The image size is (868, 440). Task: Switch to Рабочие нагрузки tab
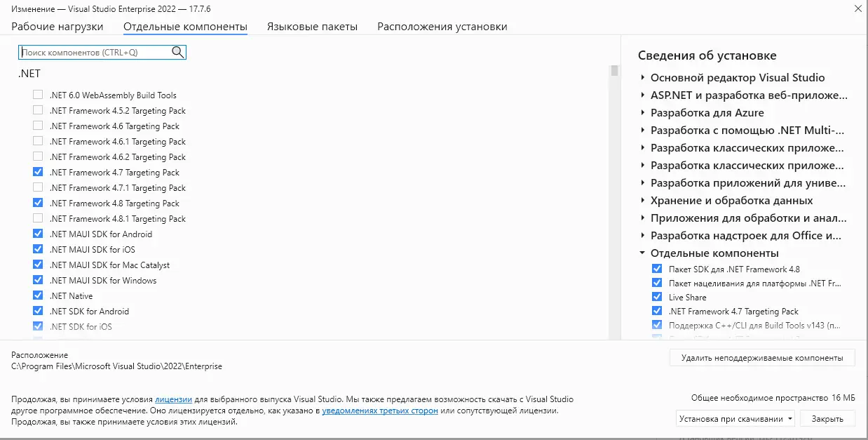pos(57,27)
